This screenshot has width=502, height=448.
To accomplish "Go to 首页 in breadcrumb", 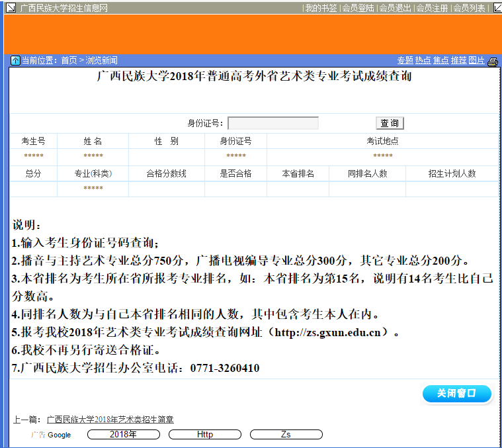I will 69,61.
